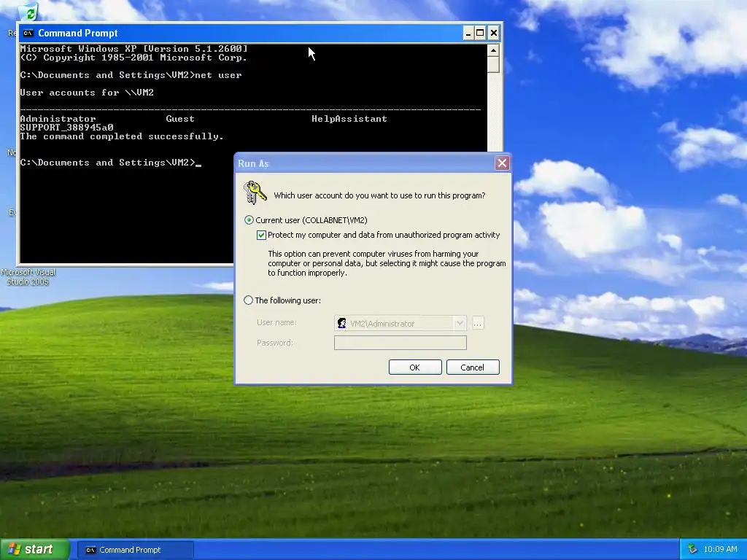The image size is (747, 560).
Task: Click the Command Prompt scrollbar thumb
Action: 493,65
